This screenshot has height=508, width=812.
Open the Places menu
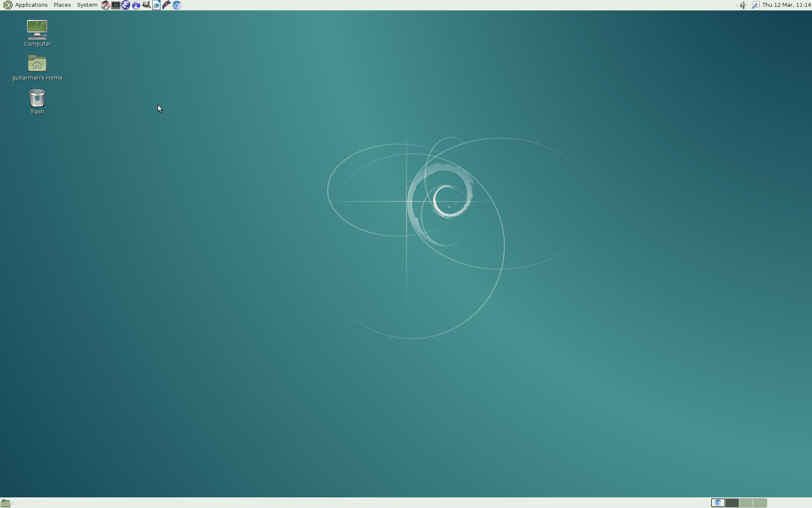point(62,5)
